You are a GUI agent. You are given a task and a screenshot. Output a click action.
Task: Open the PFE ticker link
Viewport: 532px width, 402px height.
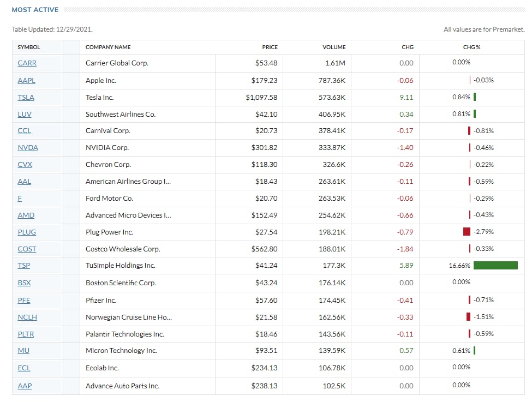(24, 300)
